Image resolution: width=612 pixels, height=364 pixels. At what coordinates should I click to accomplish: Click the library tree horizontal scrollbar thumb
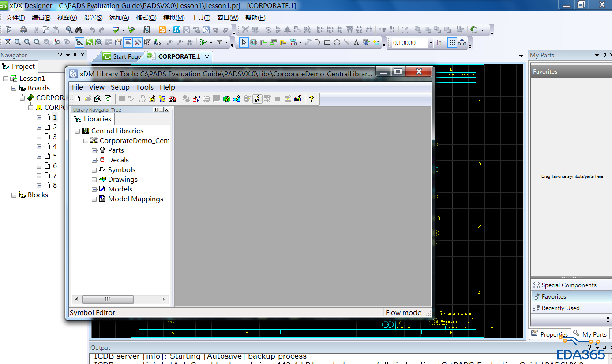pos(109,299)
